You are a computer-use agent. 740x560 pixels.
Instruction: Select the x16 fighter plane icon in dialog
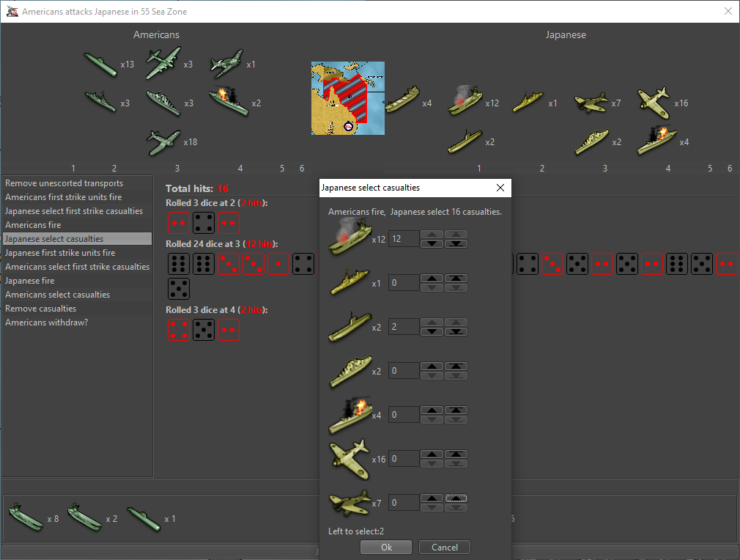(348, 460)
